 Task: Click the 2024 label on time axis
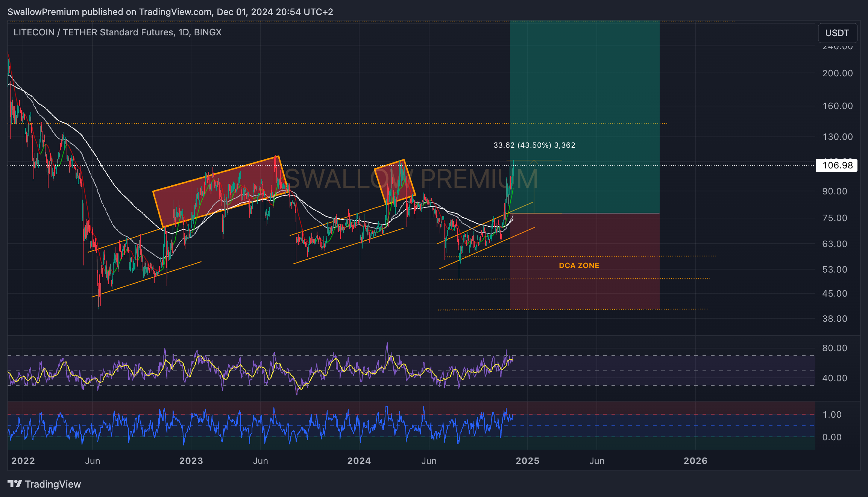coord(359,461)
